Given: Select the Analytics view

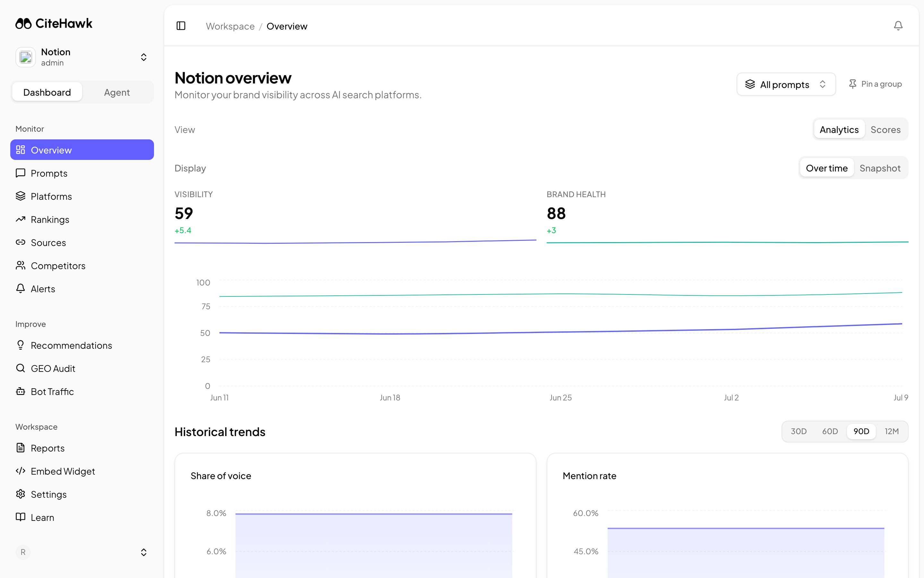Looking at the screenshot, I should point(839,130).
